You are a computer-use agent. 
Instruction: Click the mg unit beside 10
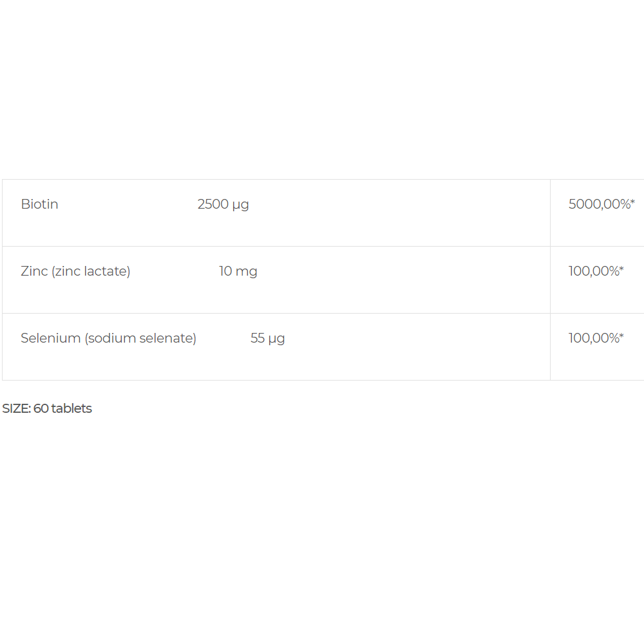coord(247,272)
